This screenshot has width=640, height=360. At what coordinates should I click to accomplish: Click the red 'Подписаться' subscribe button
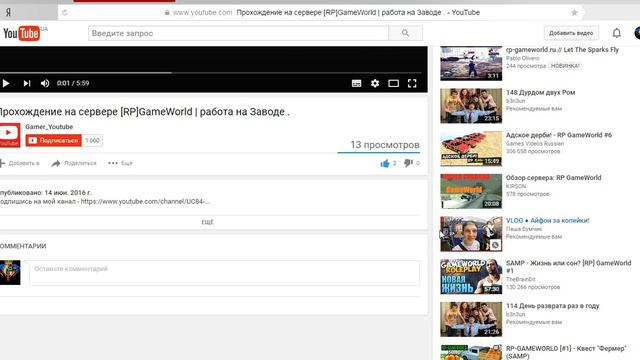pos(53,140)
